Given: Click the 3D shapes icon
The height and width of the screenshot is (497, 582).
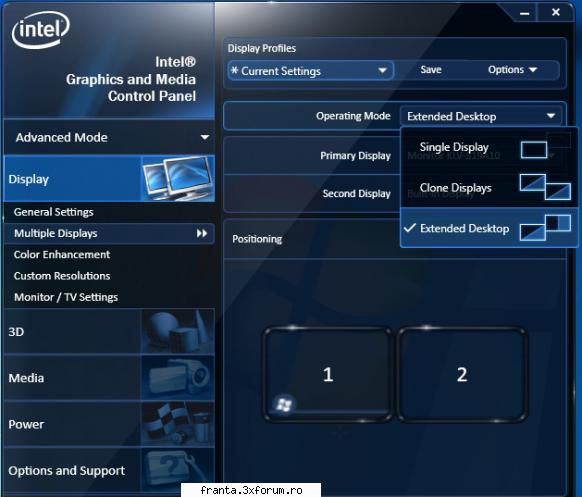Looking at the screenshot, I should tap(178, 331).
